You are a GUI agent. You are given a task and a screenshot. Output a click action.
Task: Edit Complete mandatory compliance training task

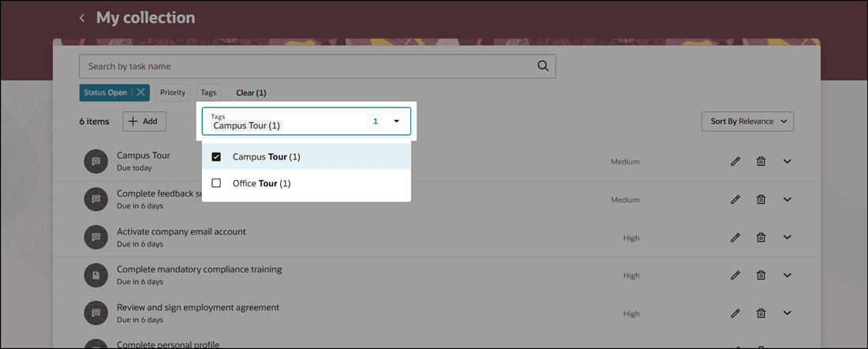click(x=735, y=276)
